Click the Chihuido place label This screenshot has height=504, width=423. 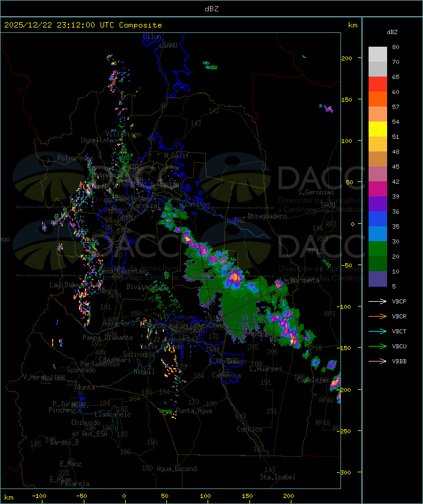[86, 423]
